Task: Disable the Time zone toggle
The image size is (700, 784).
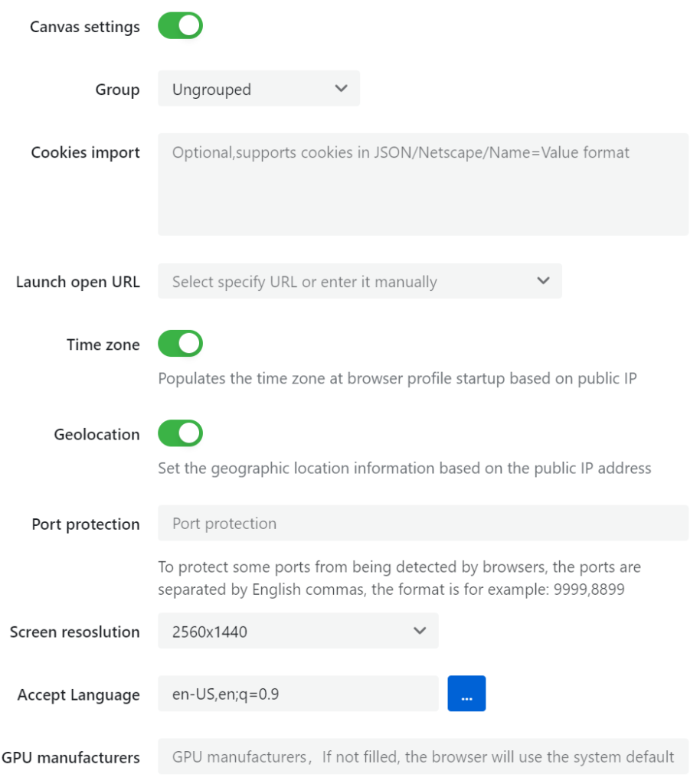Action: pos(180,344)
